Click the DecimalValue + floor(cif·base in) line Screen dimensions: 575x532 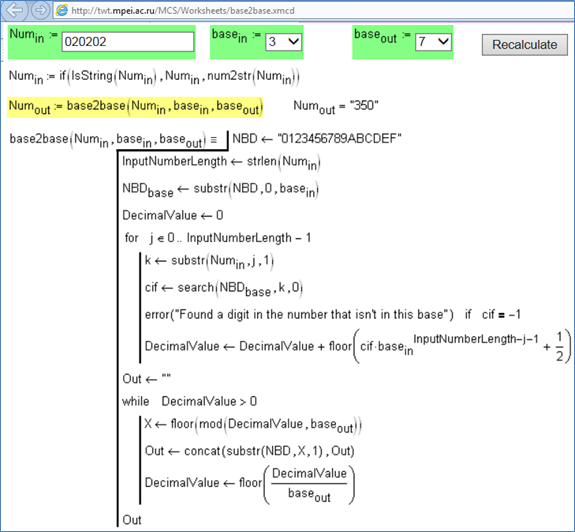click(358, 346)
